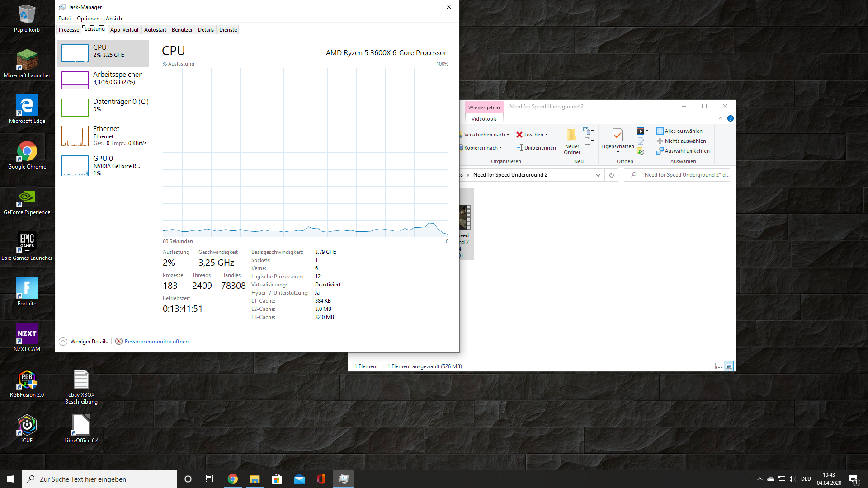Click Ressourcenmonitor öffnen link
Viewport: 868px width, 488px height.
point(156,342)
